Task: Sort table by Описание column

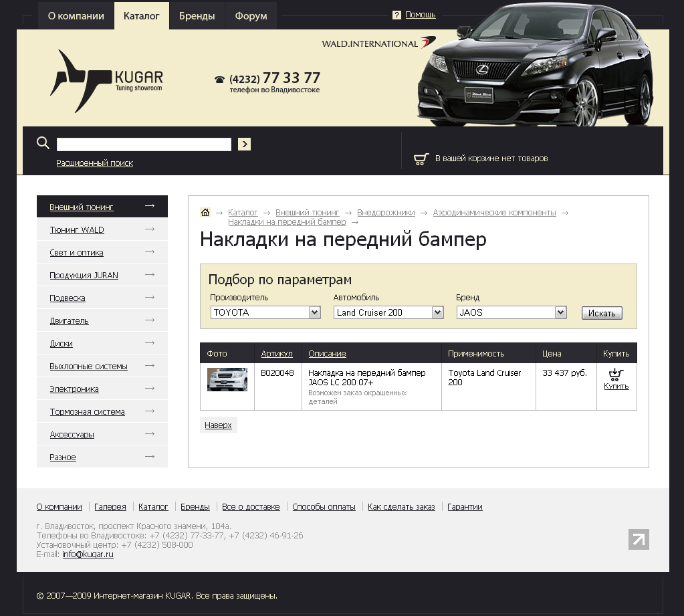Action: (327, 354)
